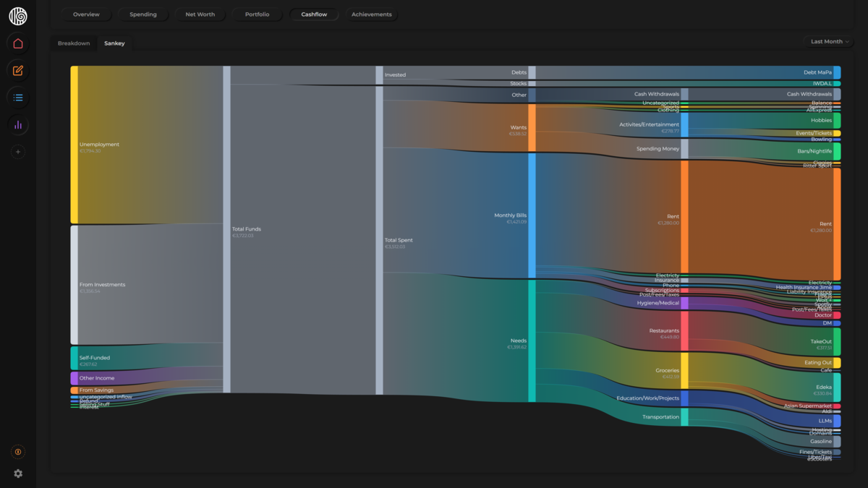868x488 pixels.
Task: Select the Sankey view toggle
Action: click(114, 43)
